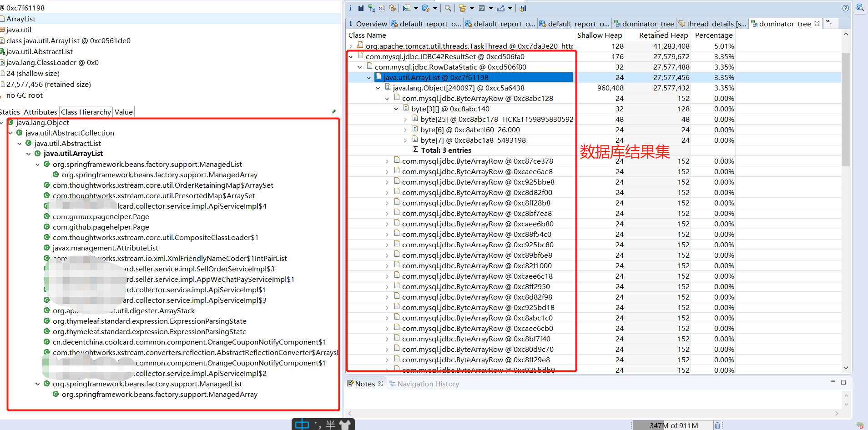Image resolution: width=868 pixels, height=430 pixels.
Task: Open the OQL query editor icon
Action: click(x=382, y=8)
